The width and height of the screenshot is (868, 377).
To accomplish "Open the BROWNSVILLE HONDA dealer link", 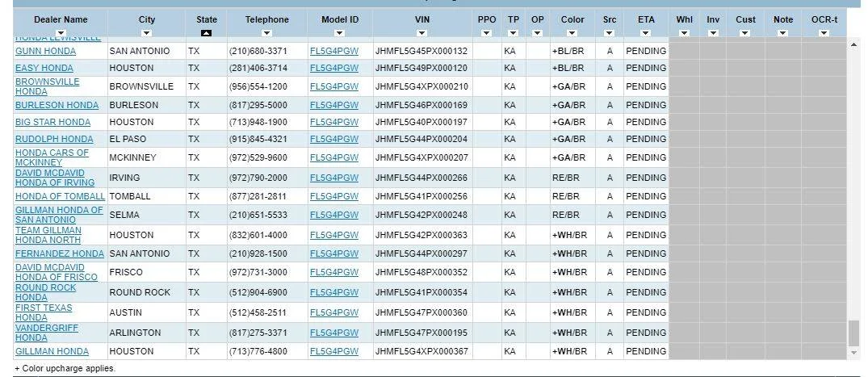I will click(47, 86).
